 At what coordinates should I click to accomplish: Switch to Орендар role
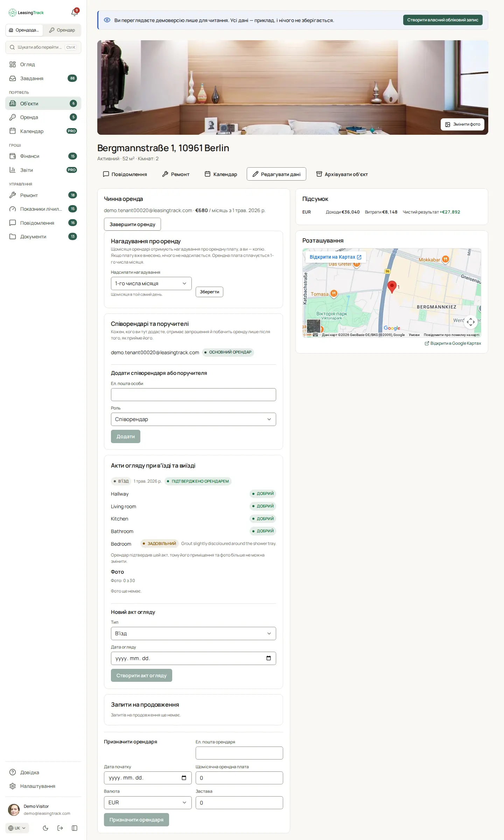62,30
